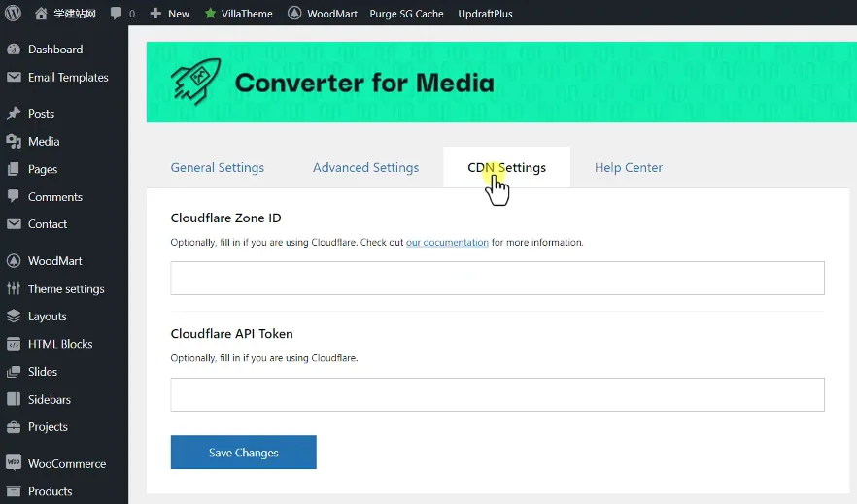857x504 pixels.
Task: Click Email Templates envelope icon
Action: pos(14,77)
